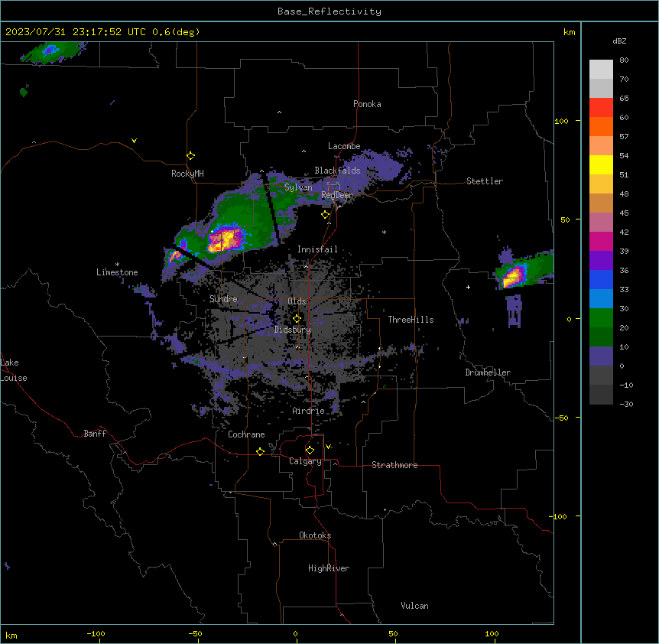
Task: Click the km unit label at bottom left
Action: 11,636
